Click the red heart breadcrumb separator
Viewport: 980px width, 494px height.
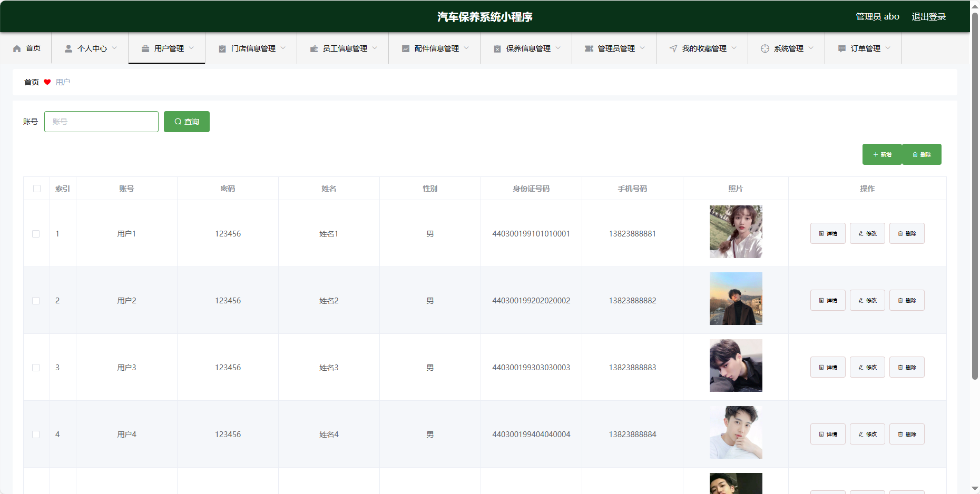coord(47,82)
